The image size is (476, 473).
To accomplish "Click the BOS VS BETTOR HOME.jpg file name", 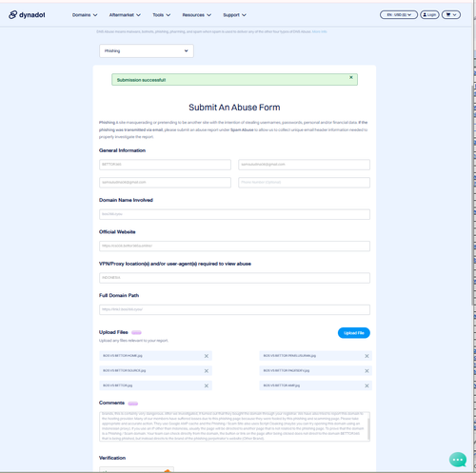I will (x=123, y=356).
